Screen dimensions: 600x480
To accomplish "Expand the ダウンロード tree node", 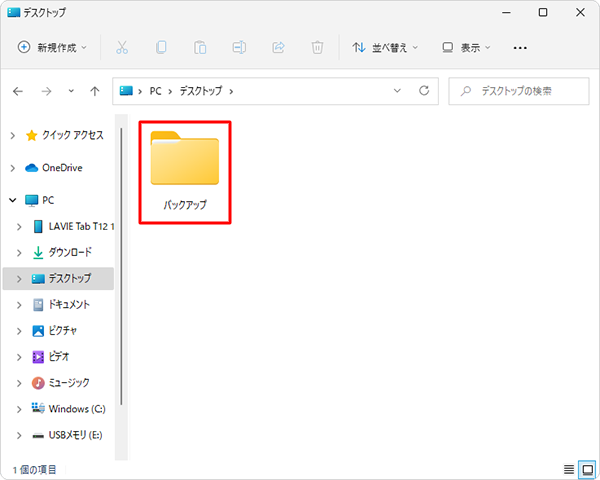I will pyautogui.click(x=19, y=253).
